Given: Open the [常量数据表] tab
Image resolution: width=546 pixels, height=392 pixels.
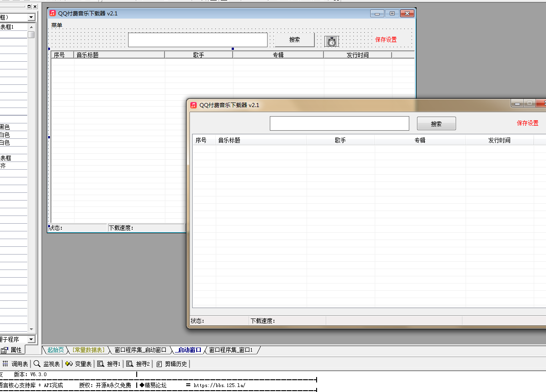Looking at the screenshot, I should pos(89,350).
